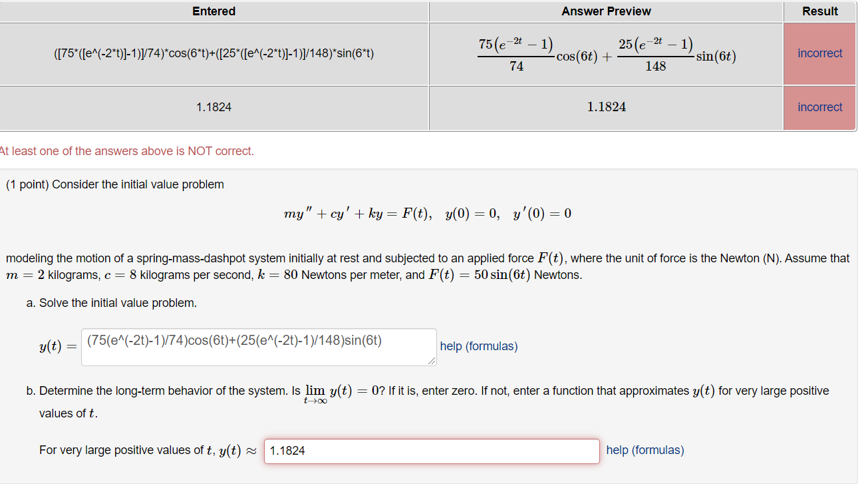Click the entered value 1.1824 cell

[x=214, y=107]
